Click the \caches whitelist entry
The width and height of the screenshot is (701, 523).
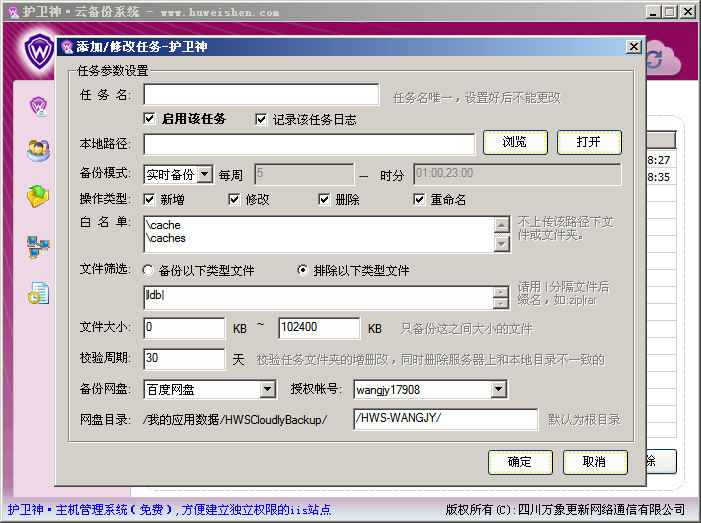click(x=166, y=238)
